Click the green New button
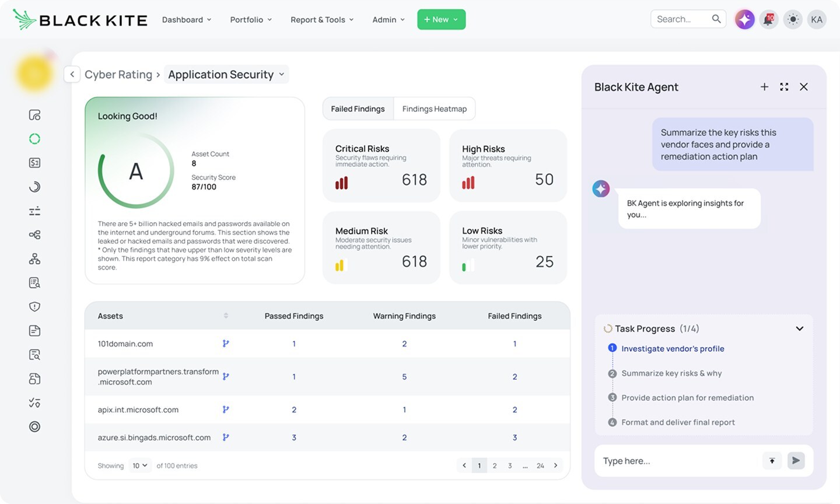This screenshot has height=504, width=840. coord(441,20)
